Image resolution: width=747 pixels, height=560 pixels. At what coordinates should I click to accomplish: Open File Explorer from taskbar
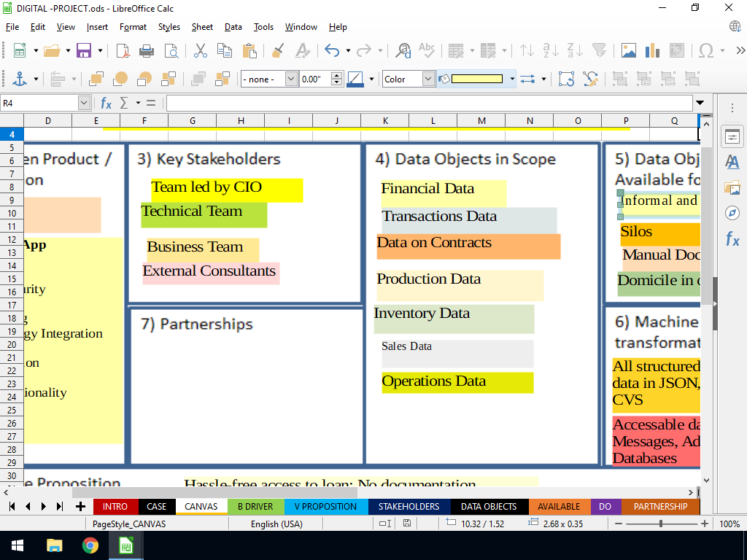pos(54,545)
